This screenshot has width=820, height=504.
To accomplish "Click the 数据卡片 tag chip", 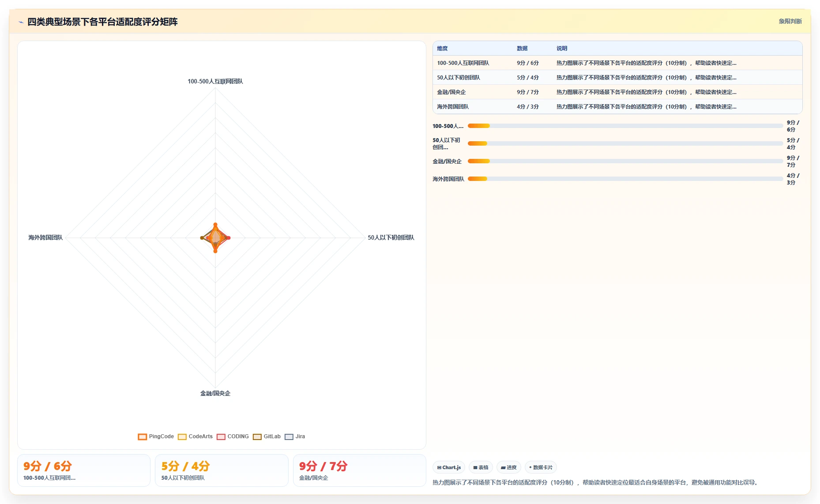I will (x=541, y=467).
